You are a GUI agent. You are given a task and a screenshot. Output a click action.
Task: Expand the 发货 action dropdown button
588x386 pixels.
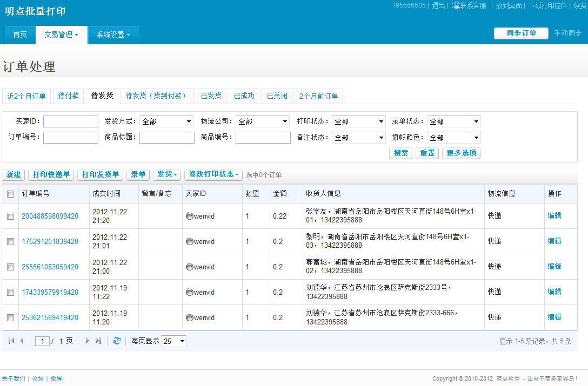tap(167, 174)
